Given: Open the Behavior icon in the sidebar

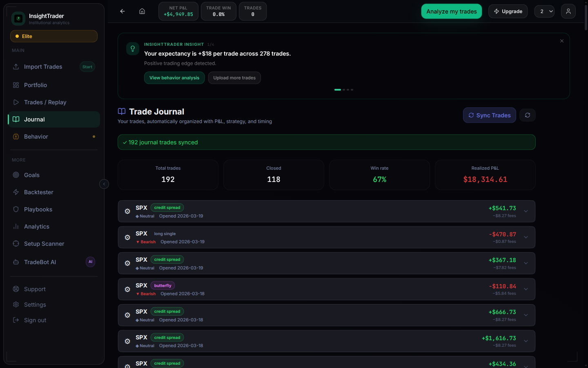Looking at the screenshot, I should click(16, 136).
